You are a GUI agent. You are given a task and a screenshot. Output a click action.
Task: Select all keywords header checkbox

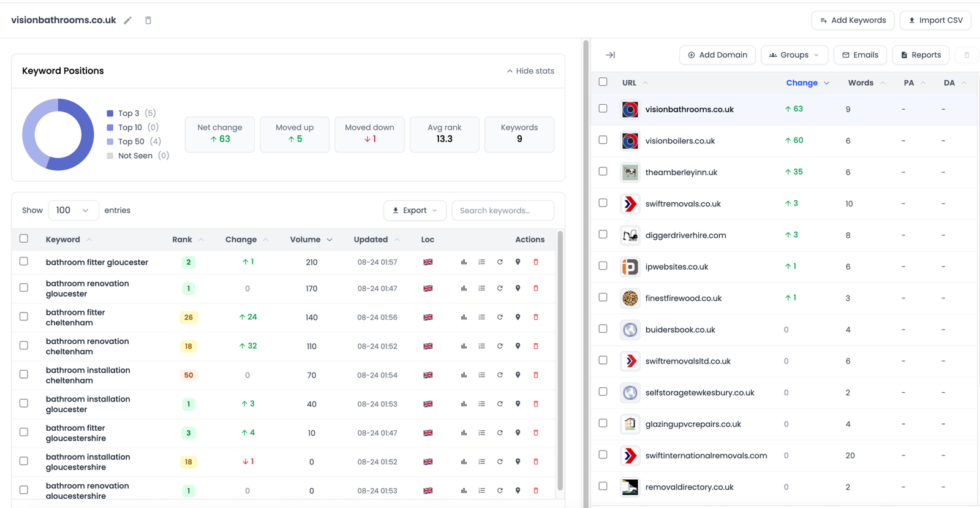pos(24,239)
